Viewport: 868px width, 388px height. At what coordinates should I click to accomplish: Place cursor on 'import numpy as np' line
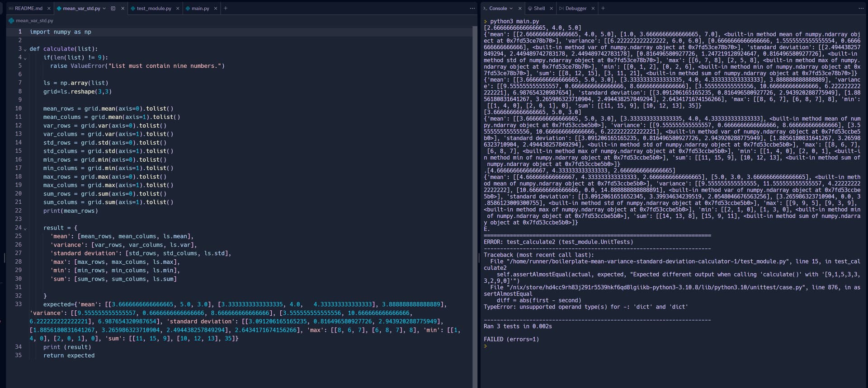click(x=61, y=32)
